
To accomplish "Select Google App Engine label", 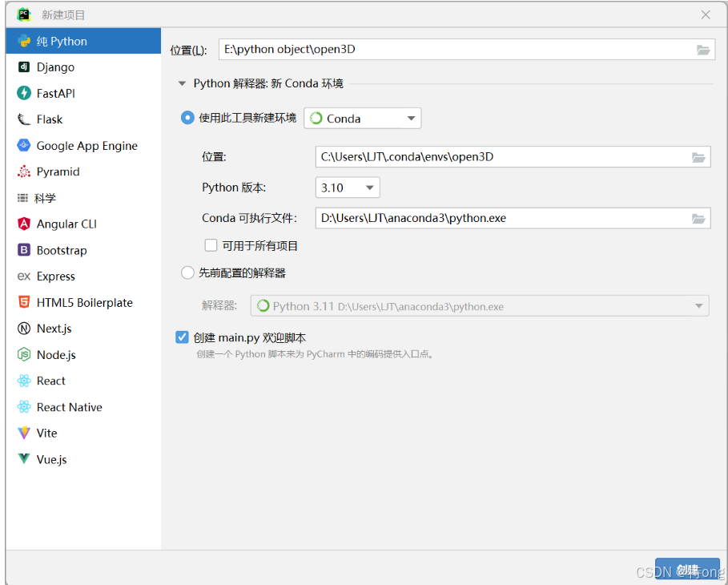I will tap(86, 146).
